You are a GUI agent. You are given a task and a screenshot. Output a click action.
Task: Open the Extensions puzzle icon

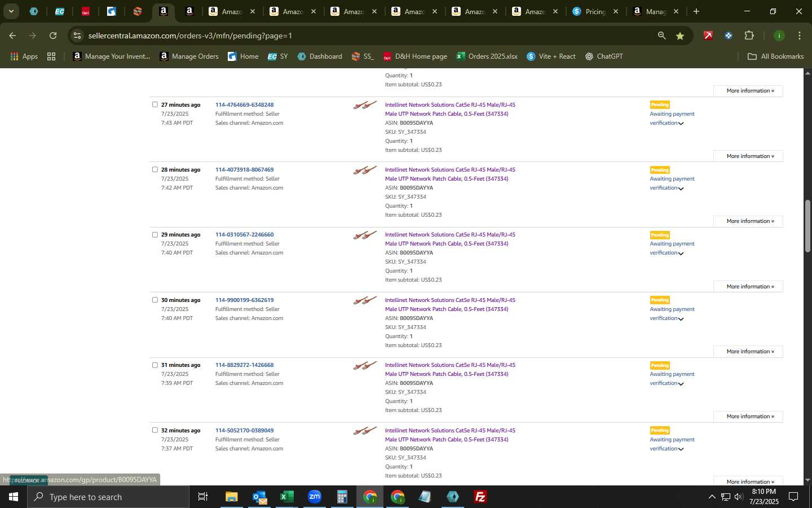click(x=749, y=36)
